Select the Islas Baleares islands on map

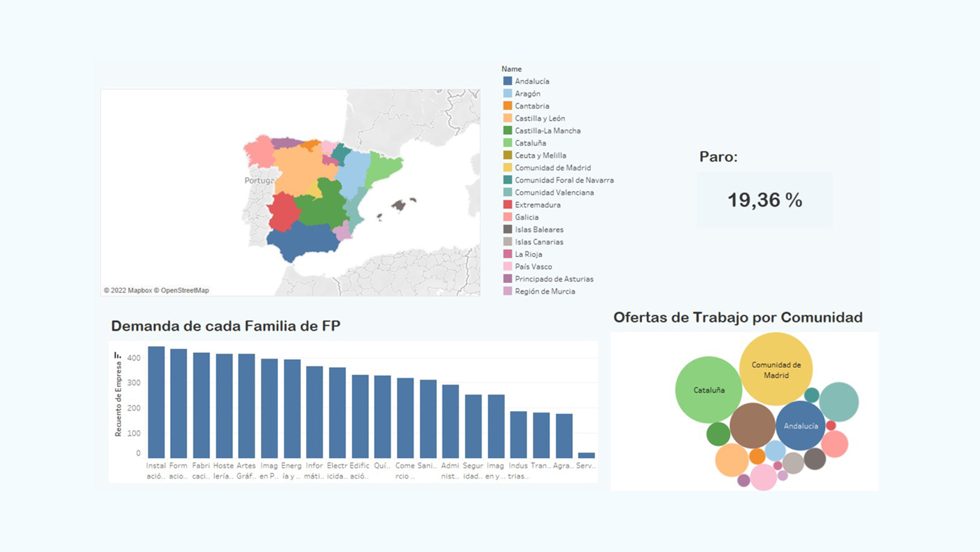398,205
